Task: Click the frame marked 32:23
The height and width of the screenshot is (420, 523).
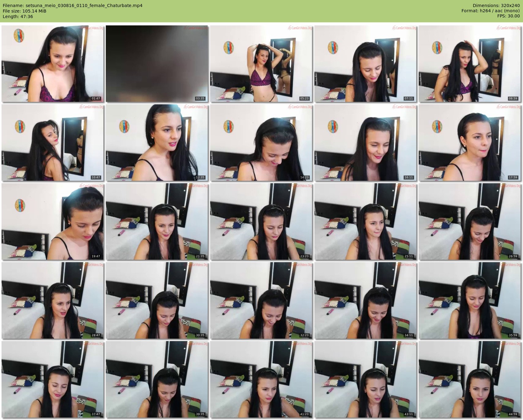Action: click(x=261, y=300)
